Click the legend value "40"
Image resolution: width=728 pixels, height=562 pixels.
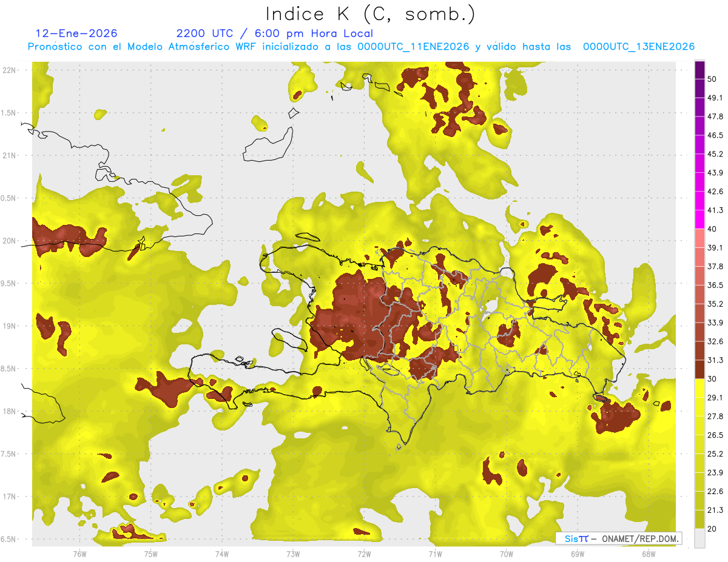coord(713,229)
